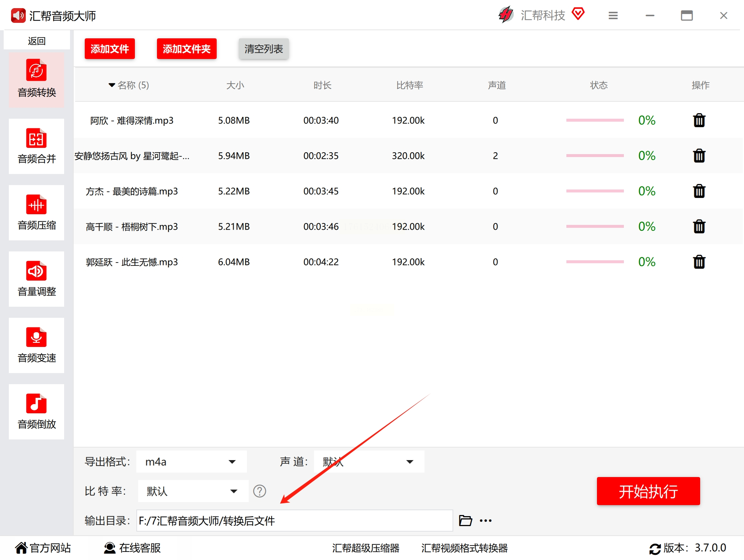
Task: Open the 音频压缩 audio compression tool
Action: 36,213
